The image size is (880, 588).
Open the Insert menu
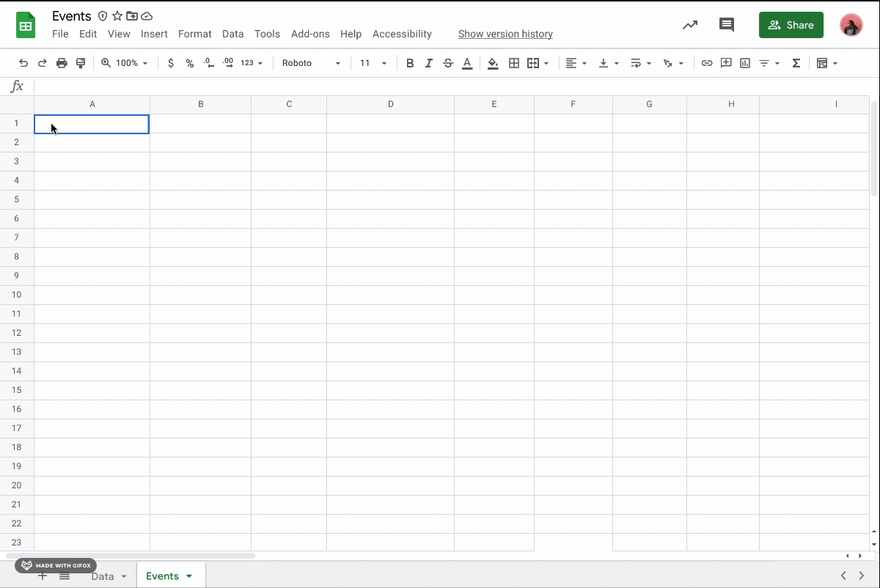154,34
